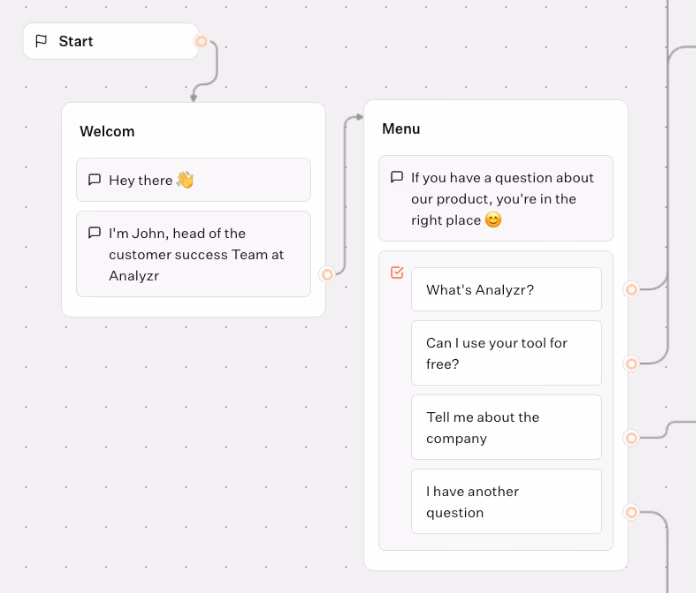Viewport: 696px width, 593px height.
Task: Select 'Tell me about the company' choice
Action: click(x=506, y=428)
